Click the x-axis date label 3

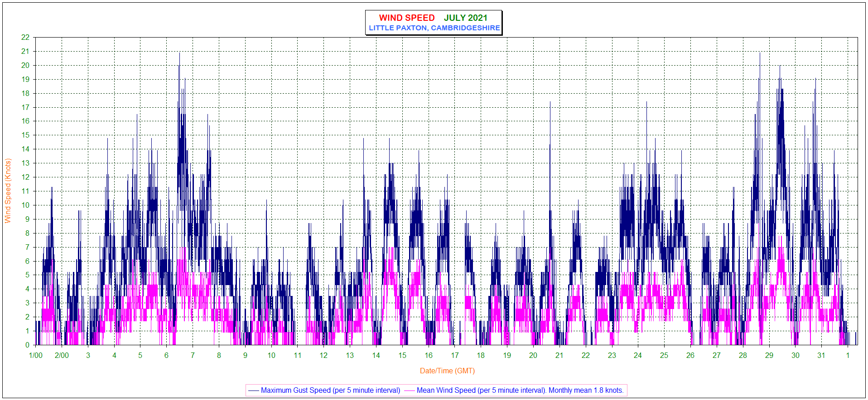pyautogui.click(x=88, y=356)
